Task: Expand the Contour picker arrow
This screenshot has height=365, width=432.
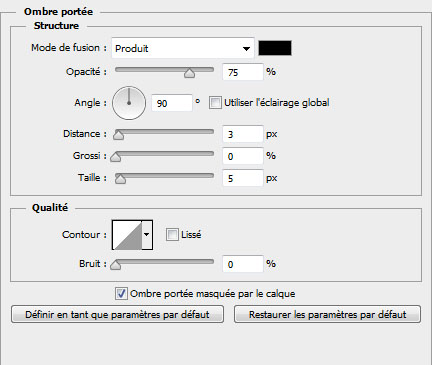Action: click(x=147, y=235)
